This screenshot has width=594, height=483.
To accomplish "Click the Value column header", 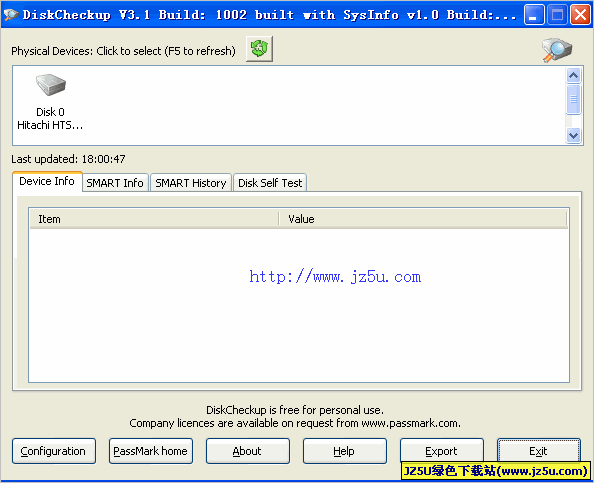I will coord(423,219).
